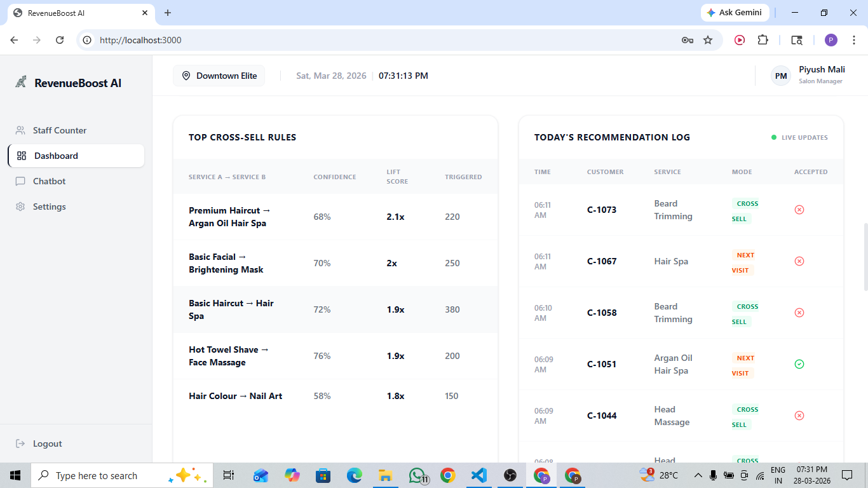This screenshot has height=488, width=868.
Task: Open the Chrome profile avatar P
Action: [x=831, y=40]
